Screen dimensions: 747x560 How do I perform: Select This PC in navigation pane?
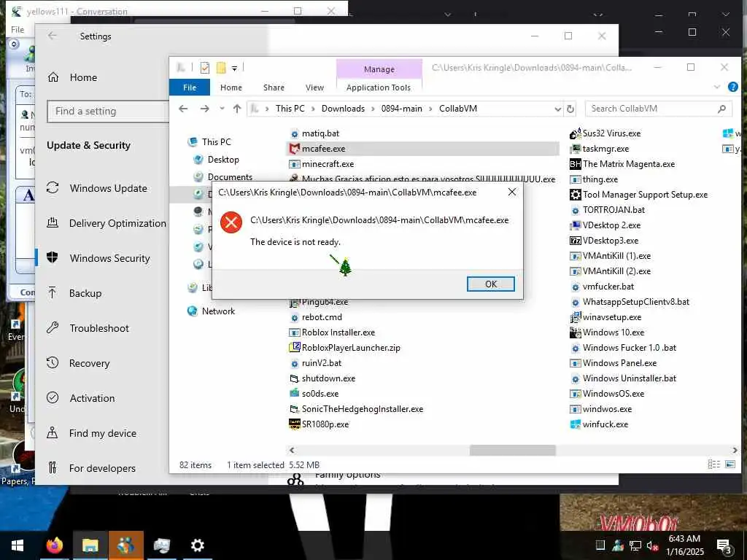(x=216, y=142)
